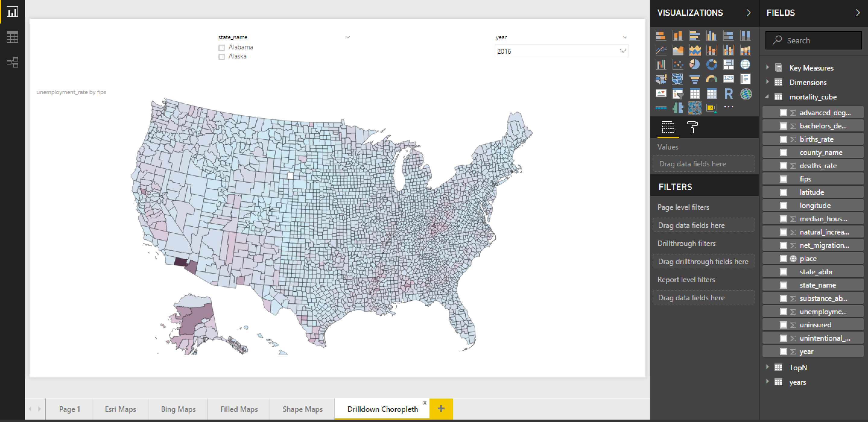868x422 pixels.
Task: Select the Waterfall chart icon
Action: click(x=661, y=64)
